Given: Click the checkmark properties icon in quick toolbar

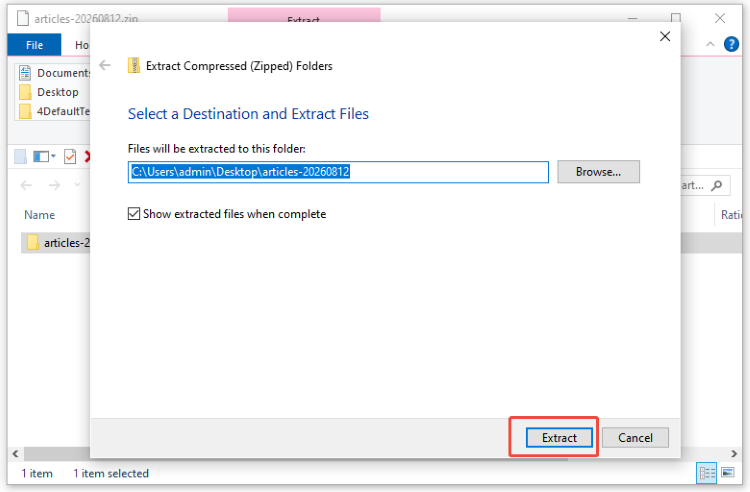Looking at the screenshot, I should coord(70,156).
